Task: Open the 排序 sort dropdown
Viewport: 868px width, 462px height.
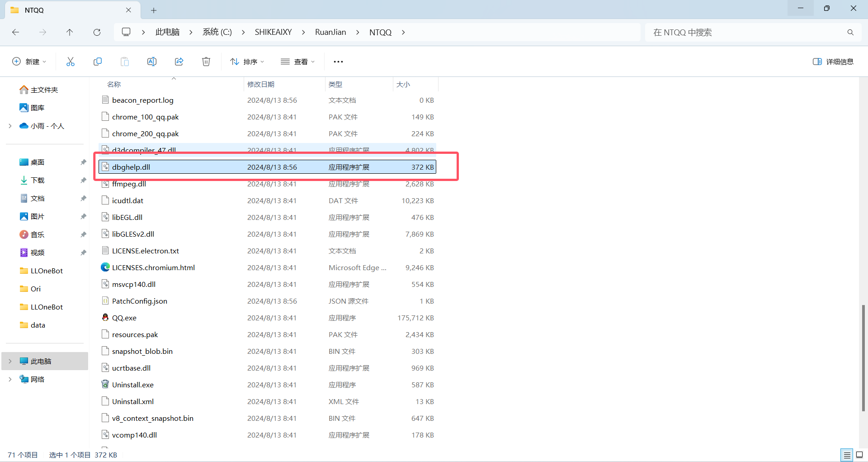Action: 247,62
